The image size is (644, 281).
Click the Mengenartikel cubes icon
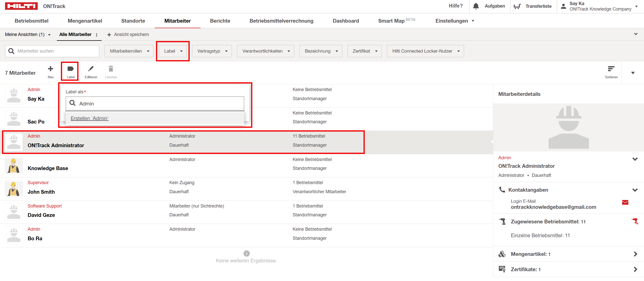pyautogui.click(x=502, y=254)
